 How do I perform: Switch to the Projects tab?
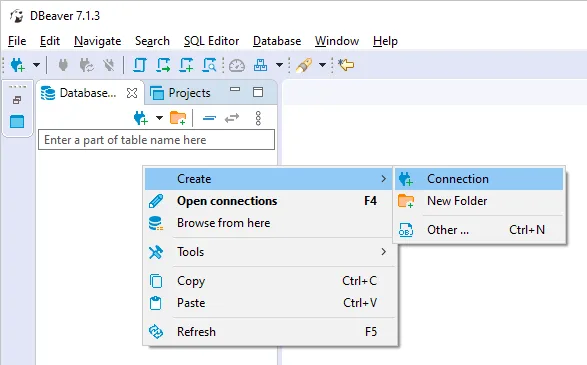coord(180,93)
